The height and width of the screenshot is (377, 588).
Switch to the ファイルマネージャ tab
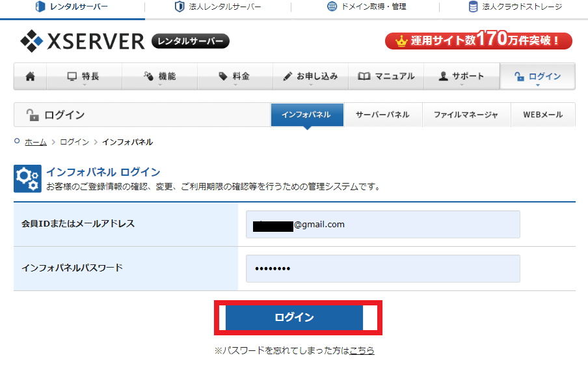pos(466,115)
